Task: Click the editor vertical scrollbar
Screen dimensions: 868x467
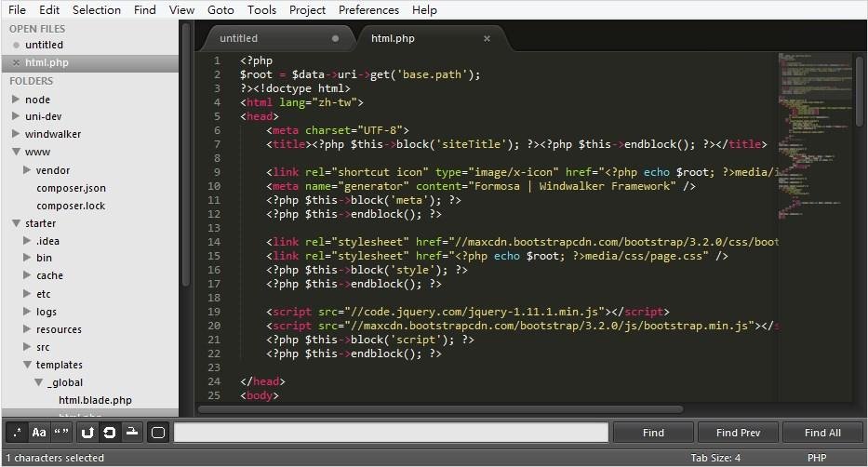Action: tap(859, 91)
